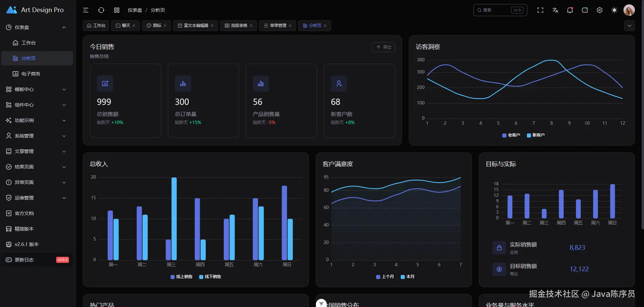This screenshot has height=307, width=644.
Task: Open the settings gear icon in header
Action: [600, 10]
